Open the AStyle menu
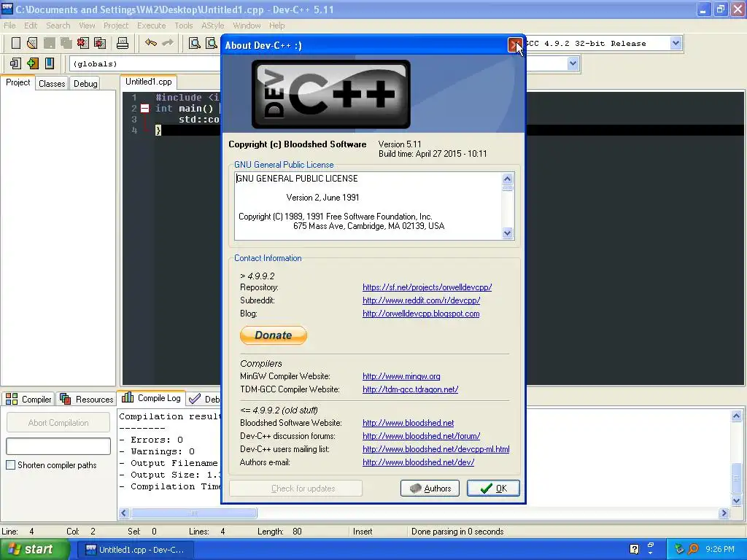Screen dimensions: 747x560 (x=212, y=26)
